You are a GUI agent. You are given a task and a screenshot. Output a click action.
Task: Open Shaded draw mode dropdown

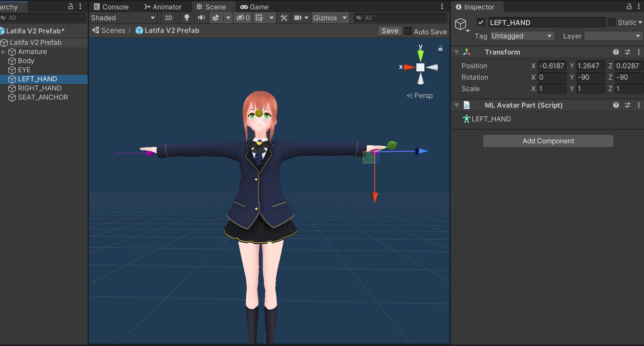pyautogui.click(x=123, y=18)
